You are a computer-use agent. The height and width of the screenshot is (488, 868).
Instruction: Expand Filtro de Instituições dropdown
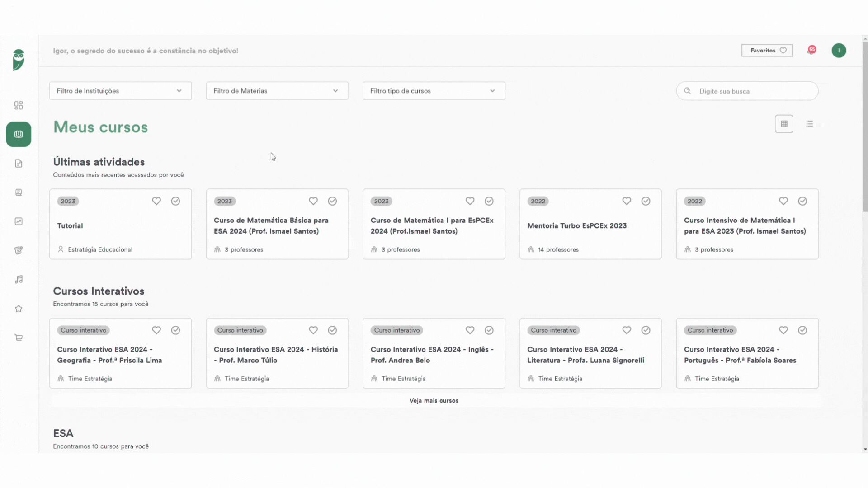coord(121,91)
